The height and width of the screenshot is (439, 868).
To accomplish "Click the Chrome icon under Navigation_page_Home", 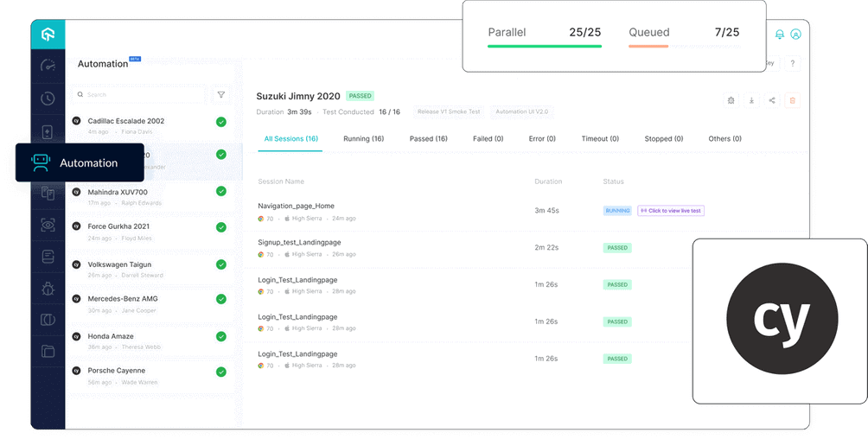I will [261, 218].
